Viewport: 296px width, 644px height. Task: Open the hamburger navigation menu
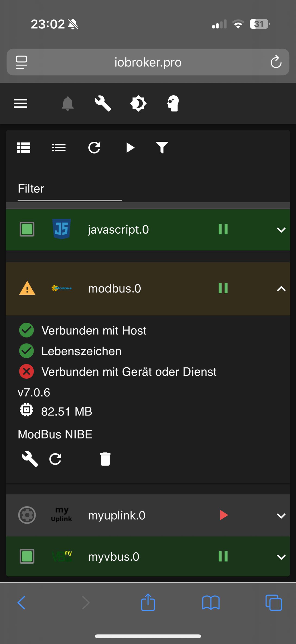21,103
